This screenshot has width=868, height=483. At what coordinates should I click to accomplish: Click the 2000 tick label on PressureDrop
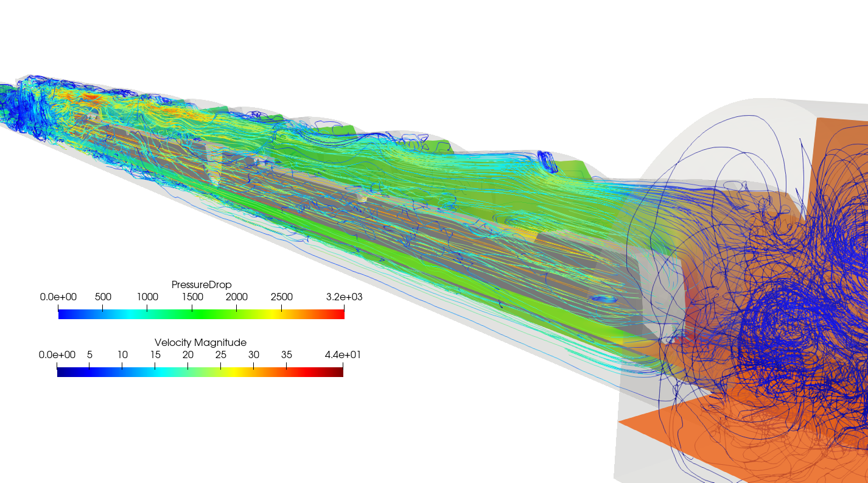pos(237,297)
